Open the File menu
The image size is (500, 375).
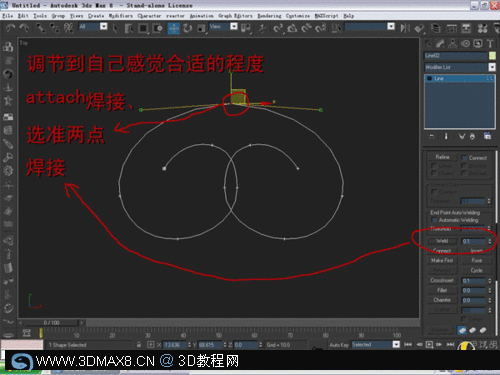coord(7,16)
